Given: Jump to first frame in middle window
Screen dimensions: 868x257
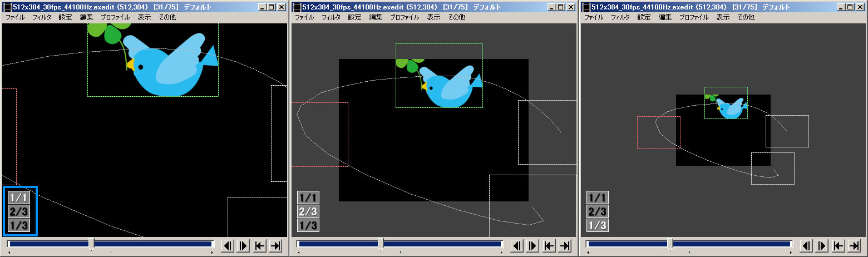Looking at the screenshot, I should coord(549,245).
